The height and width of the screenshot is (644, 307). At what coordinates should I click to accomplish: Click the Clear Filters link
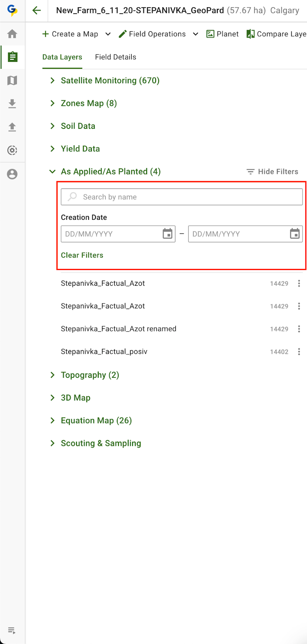82,255
